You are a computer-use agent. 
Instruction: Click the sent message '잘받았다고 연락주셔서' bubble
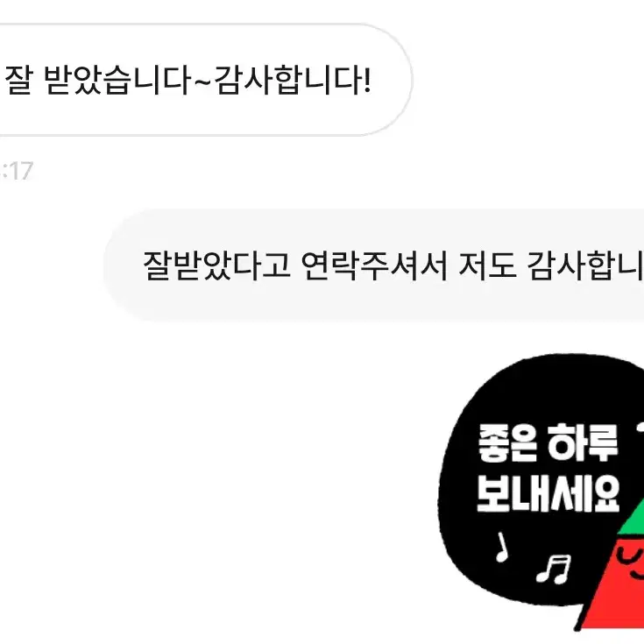[374, 265]
